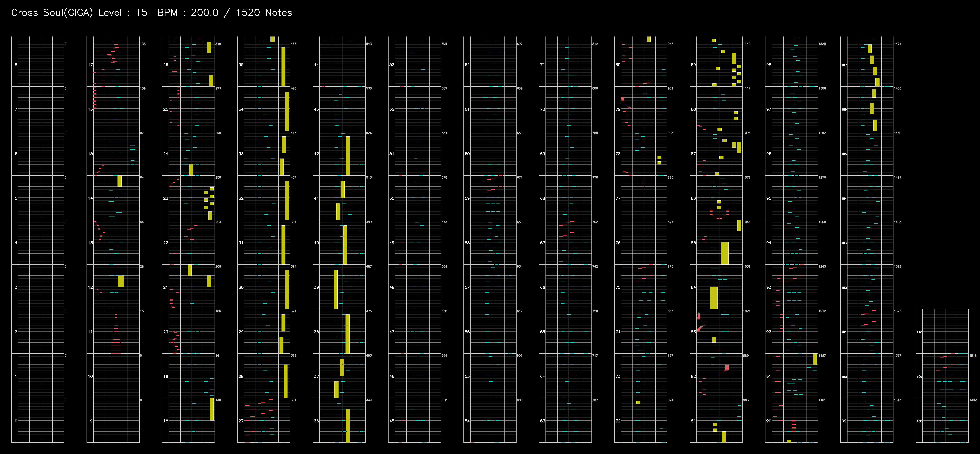Click note count 697 above measure 62
The width and height of the screenshot is (980, 454).
[519, 44]
